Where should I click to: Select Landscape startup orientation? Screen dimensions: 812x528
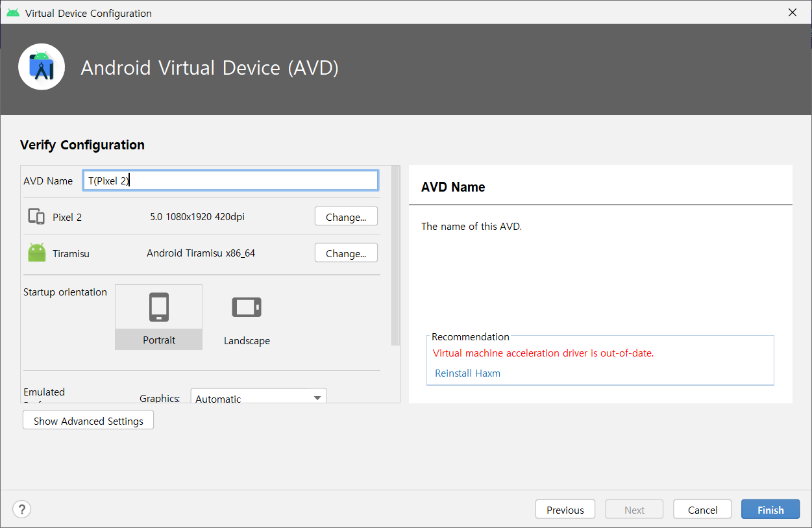point(247,317)
